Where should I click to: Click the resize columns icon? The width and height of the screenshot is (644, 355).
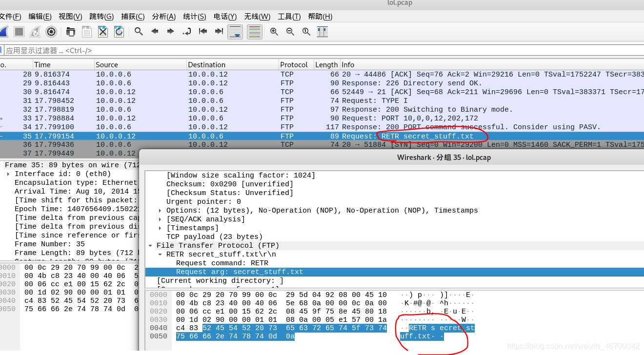tap(322, 32)
